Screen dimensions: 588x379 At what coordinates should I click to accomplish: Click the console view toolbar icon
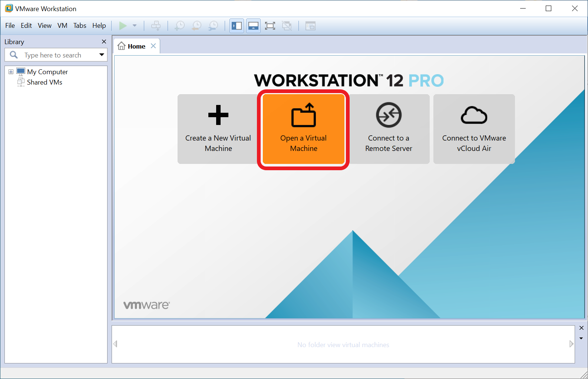[x=310, y=26]
